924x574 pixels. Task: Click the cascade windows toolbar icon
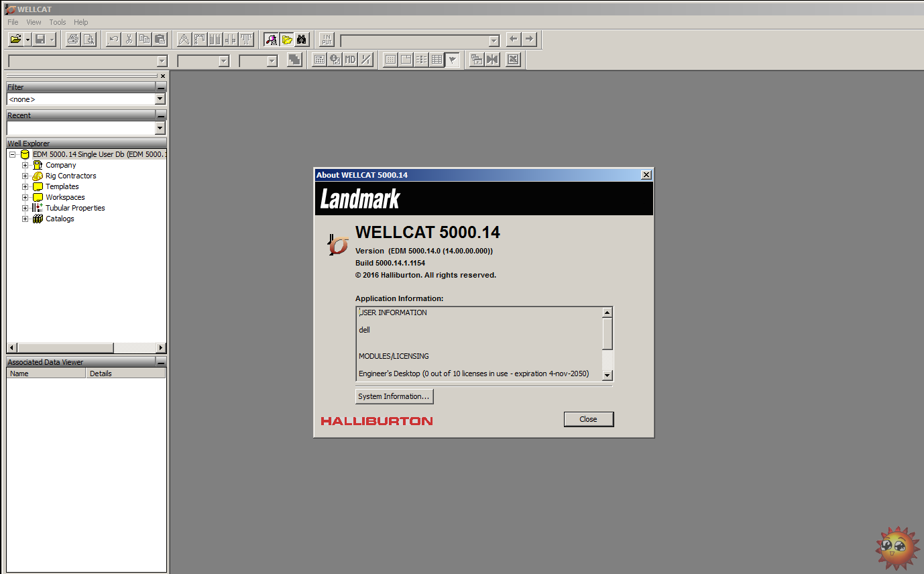[477, 60]
